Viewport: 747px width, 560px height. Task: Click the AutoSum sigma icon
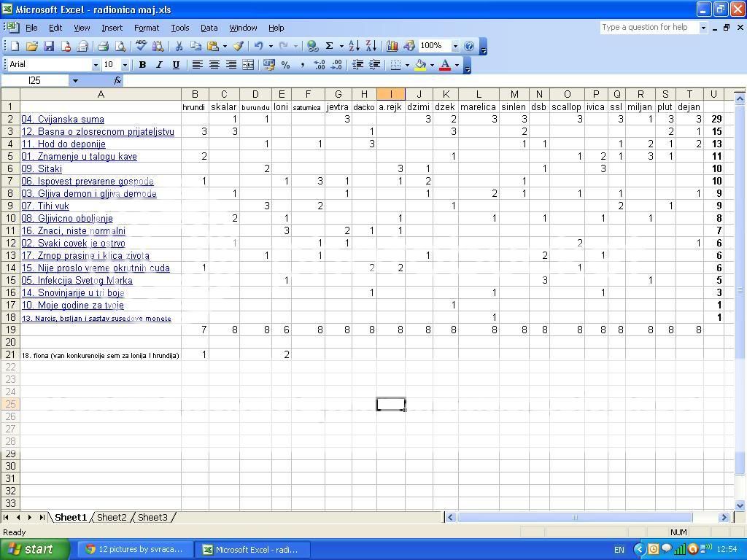pos(330,46)
